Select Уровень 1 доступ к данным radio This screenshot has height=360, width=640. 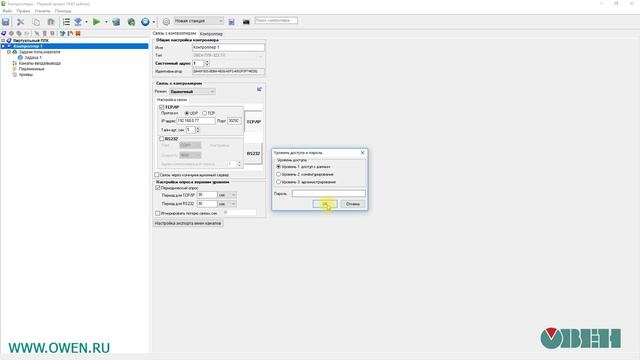[x=278, y=167]
